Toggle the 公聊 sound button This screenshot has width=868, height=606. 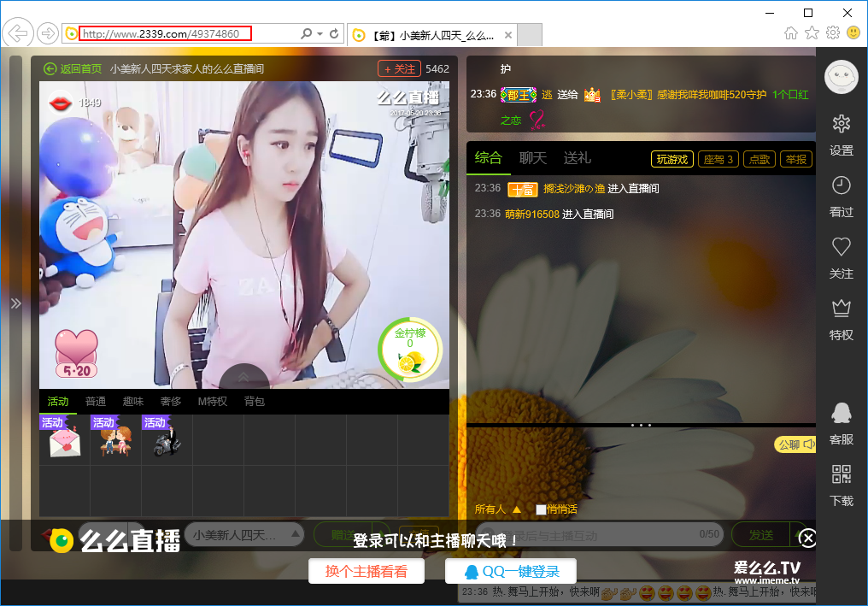pos(795,444)
